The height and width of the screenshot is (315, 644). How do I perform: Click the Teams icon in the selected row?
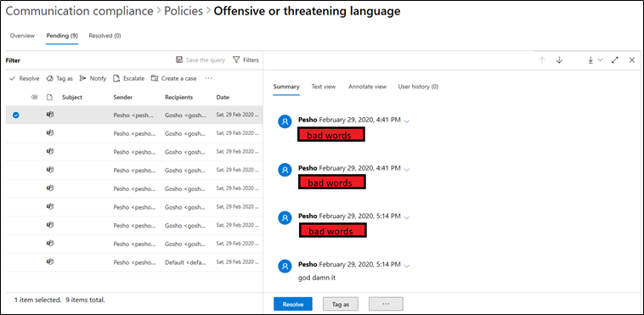(x=50, y=115)
